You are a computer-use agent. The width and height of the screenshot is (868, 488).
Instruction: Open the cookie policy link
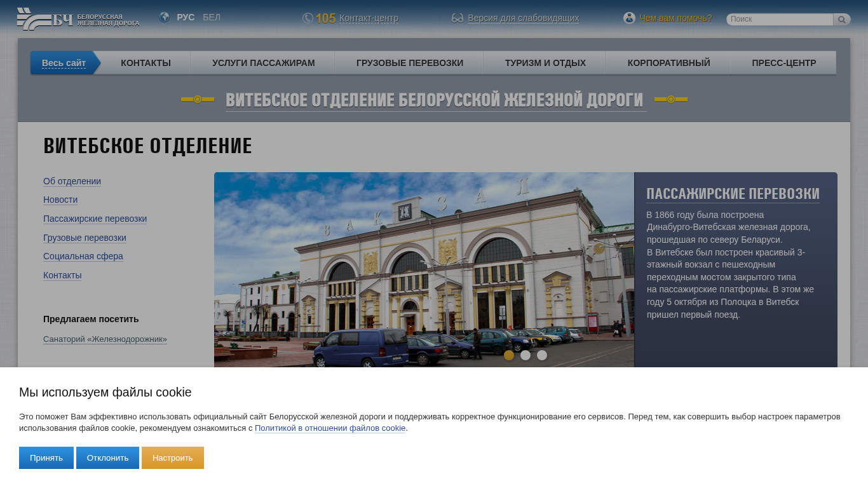[x=330, y=428]
